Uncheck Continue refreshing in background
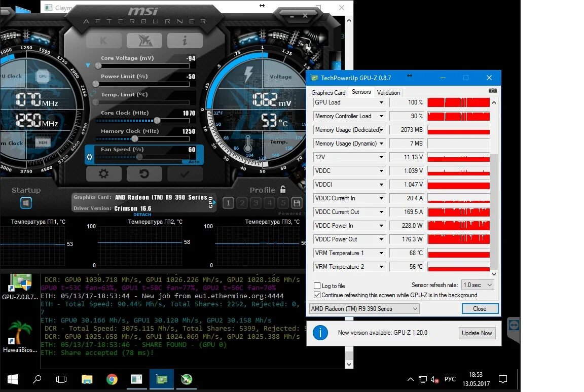The image size is (584, 392). click(317, 295)
